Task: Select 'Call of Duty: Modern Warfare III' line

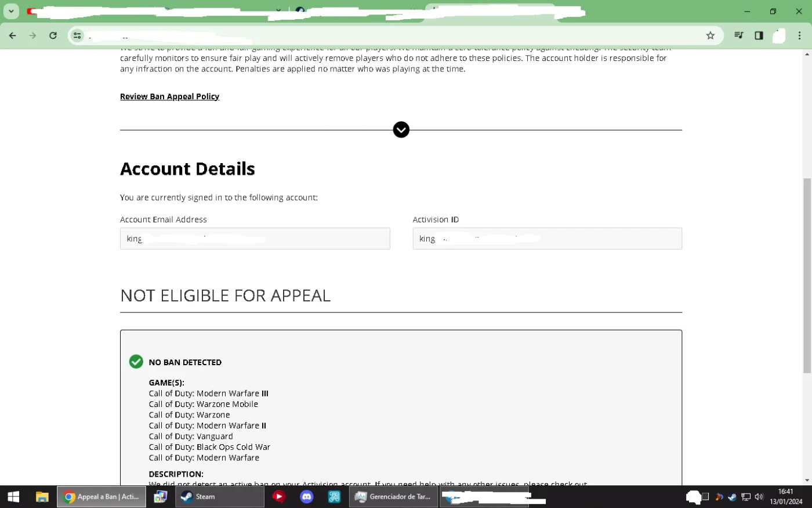Action: coord(208,394)
